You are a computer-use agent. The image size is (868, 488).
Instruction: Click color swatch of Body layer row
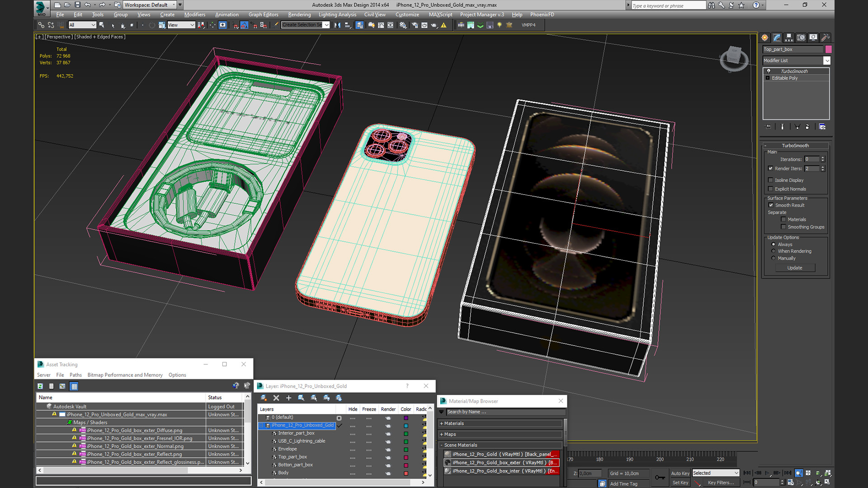point(406,473)
